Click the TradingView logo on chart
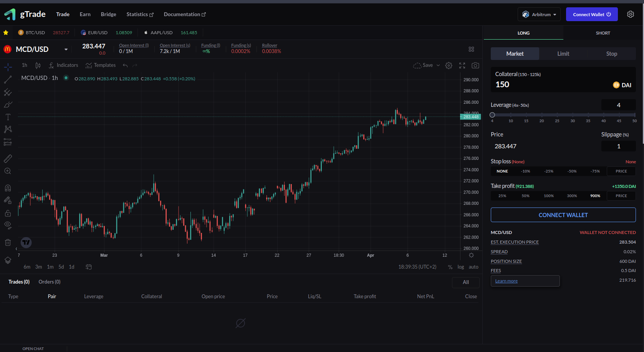The width and height of the screenshot is (644, 352). pos(26,242)
